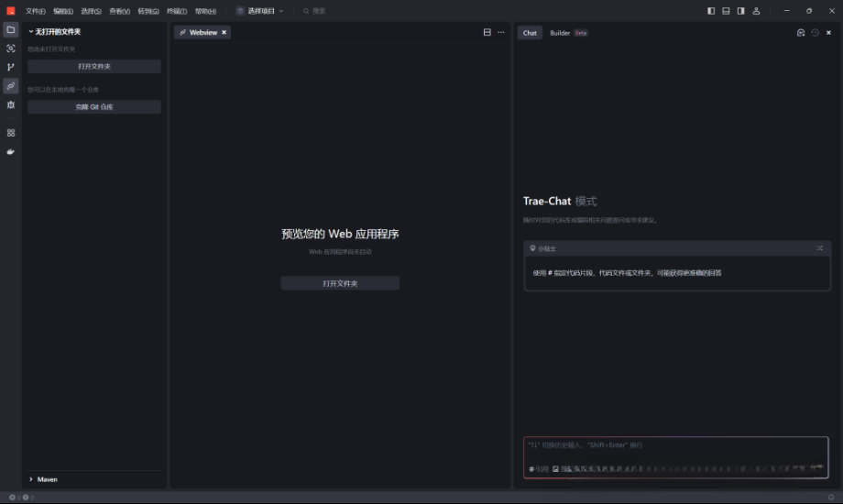The height and width of the screenshot is (504, 843).
Task: Collapse the 无打开的文件夹 section header
Action: coord(57,31)
